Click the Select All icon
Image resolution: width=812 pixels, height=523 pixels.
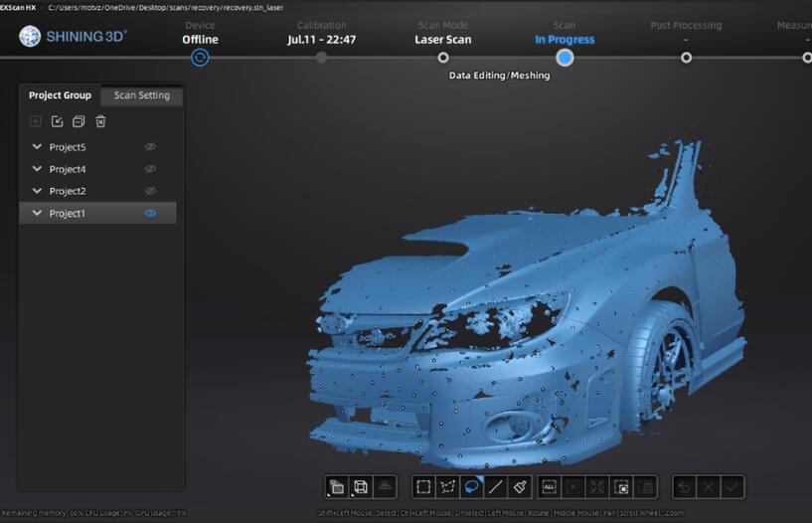(x=549, y=487)
